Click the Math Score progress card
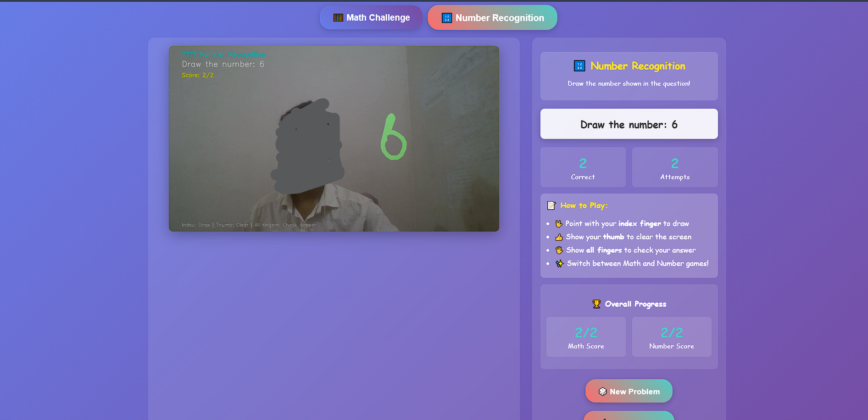 tap(586, 337)
